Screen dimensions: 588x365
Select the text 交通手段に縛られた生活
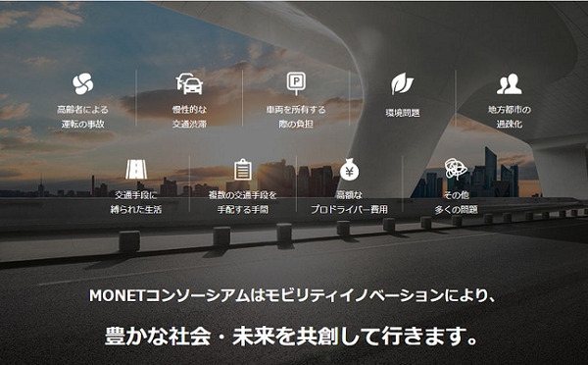(x=136, y=202)
